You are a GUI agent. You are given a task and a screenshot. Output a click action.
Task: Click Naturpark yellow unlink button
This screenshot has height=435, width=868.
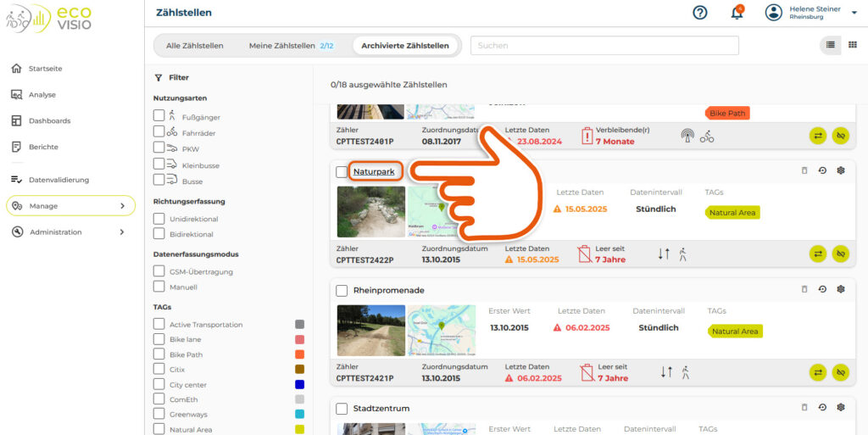pyautogui.click(x=840, y=254)
